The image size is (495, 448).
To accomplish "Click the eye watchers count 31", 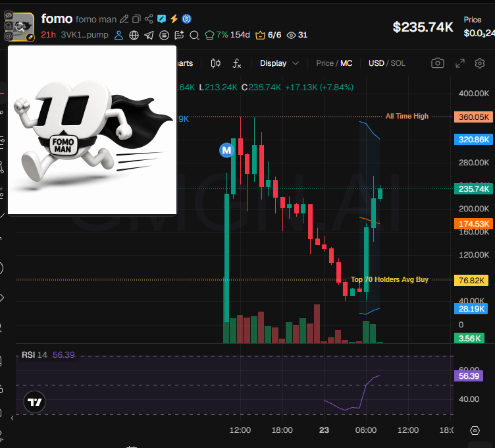I will point(297,35).
